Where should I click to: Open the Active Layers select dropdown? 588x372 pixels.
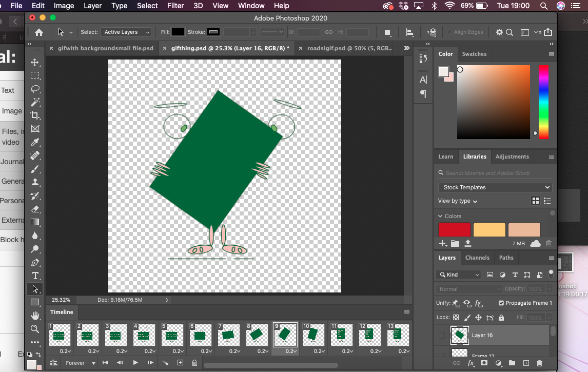(x=126, y=32)
